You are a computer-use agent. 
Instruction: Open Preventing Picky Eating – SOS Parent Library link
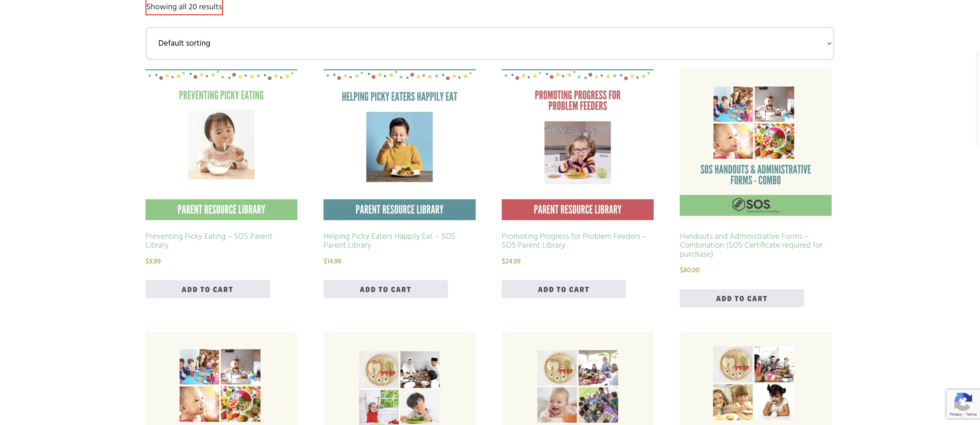(209, 241)
